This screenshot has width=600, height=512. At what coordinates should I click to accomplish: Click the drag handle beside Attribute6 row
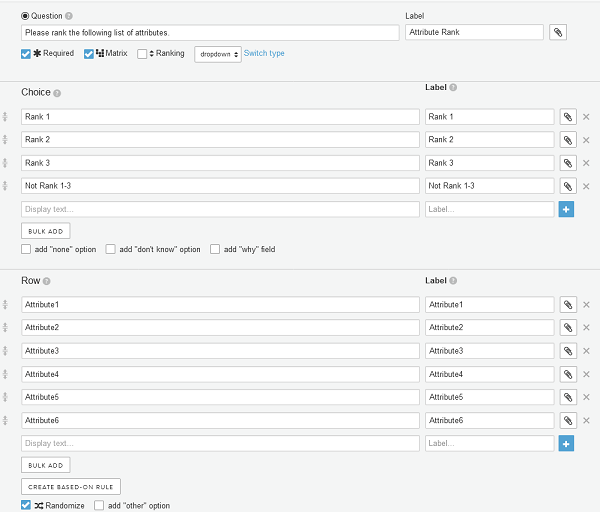[5, 421]
